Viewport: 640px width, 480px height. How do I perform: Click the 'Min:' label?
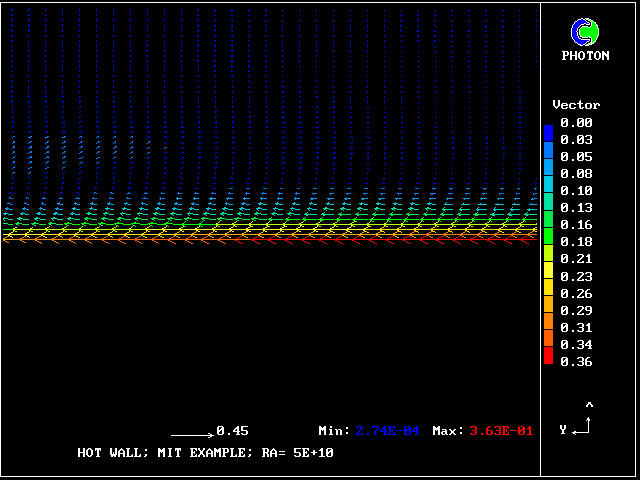point(334,431)
